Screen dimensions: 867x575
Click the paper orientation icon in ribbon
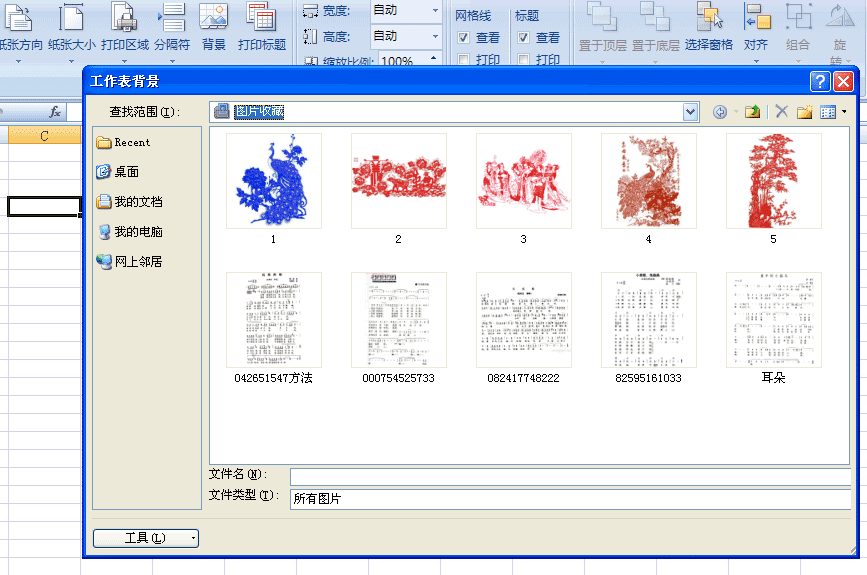[x=18, y=18]
